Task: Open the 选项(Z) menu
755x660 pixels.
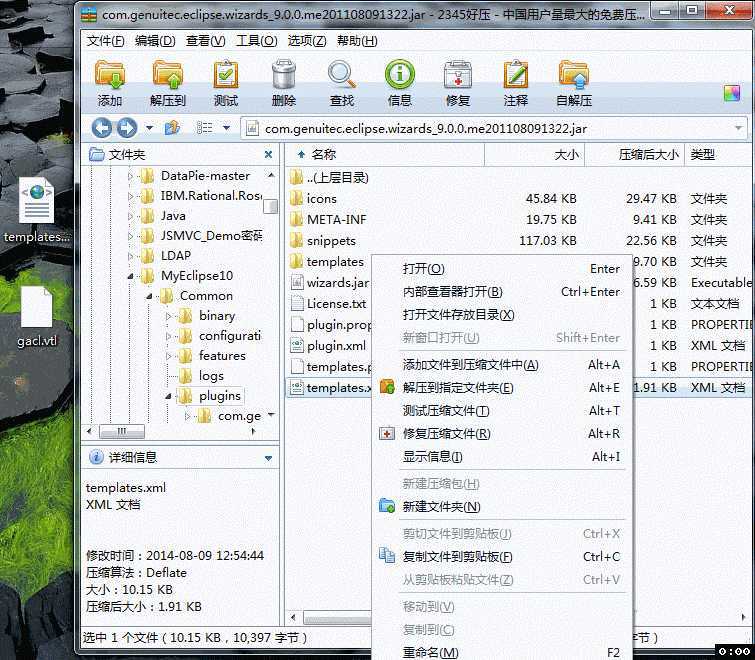Action: [307, 41]
